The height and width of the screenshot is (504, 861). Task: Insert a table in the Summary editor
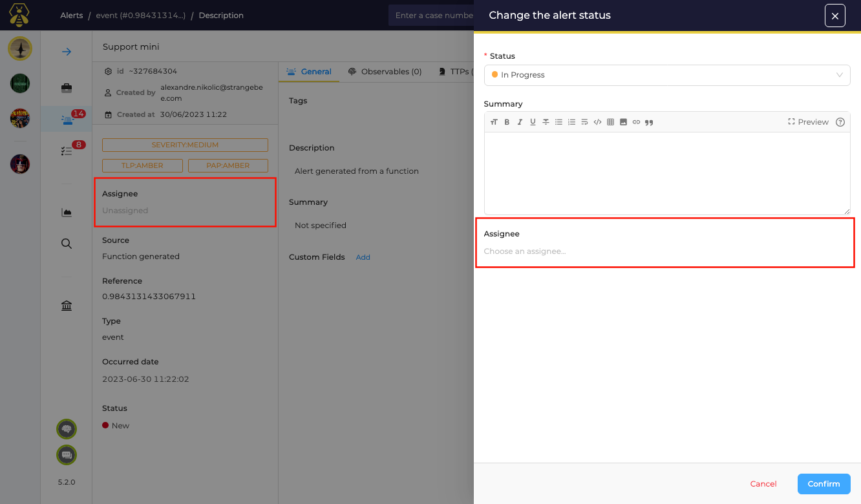[x=610, y=122]
